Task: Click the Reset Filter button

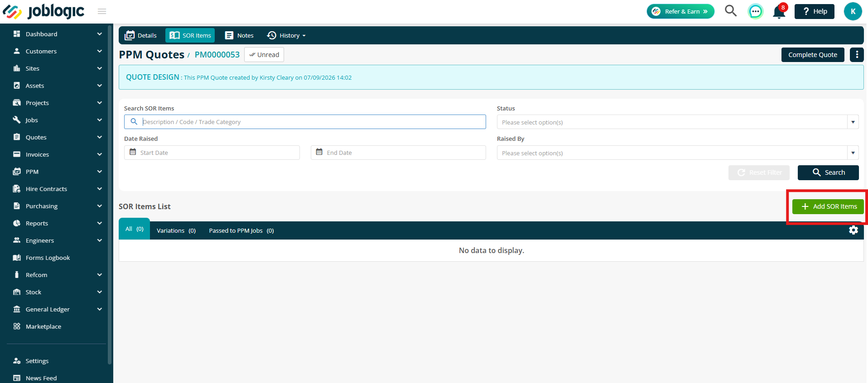Action: 759,172
